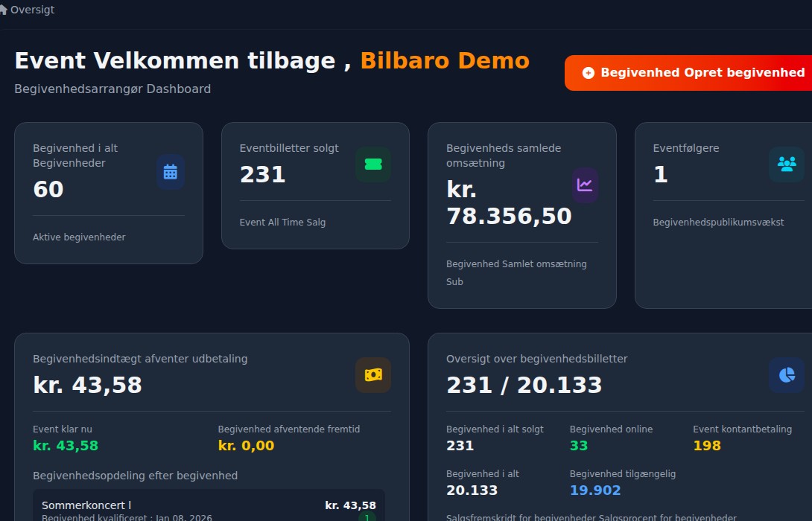Click the green ticket icon in Eventbilletter solgt
812x521 pixels.
(373, 164)
